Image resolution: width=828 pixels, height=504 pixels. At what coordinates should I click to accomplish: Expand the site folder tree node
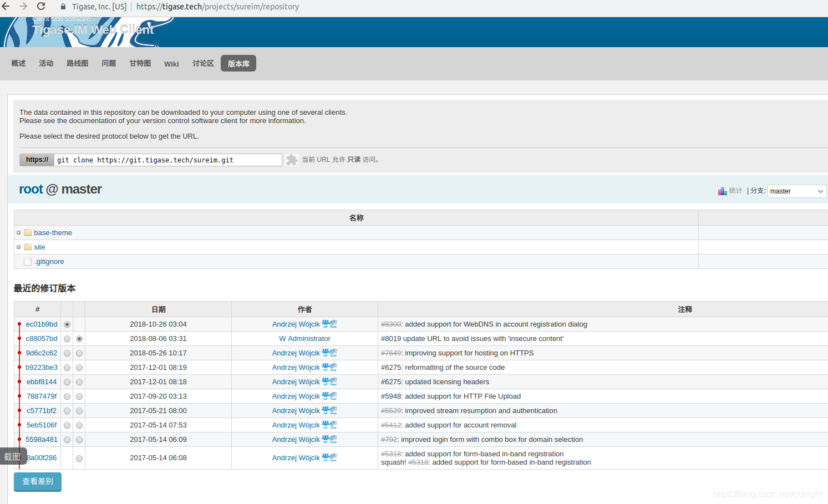(18, 247)
